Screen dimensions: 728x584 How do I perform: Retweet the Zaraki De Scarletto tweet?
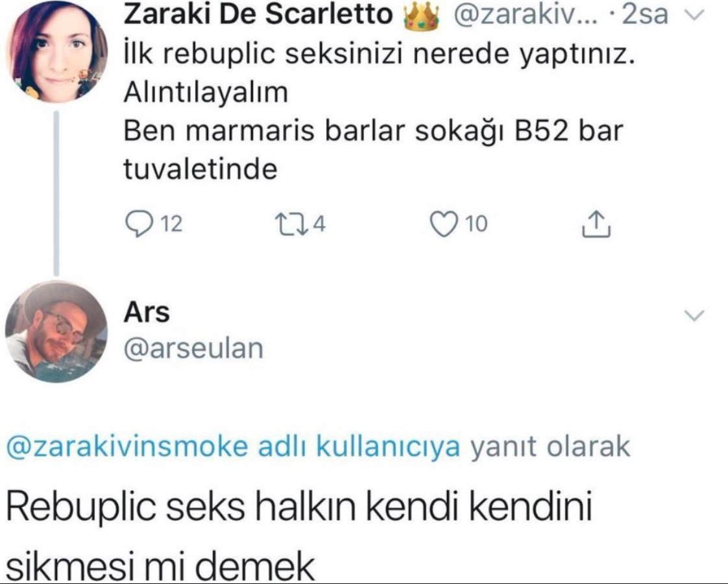[x=290, y=224]
